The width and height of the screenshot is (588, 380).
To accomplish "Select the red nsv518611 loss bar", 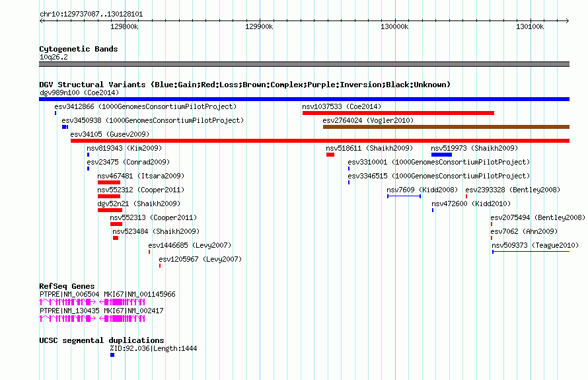I will [330, 155].
